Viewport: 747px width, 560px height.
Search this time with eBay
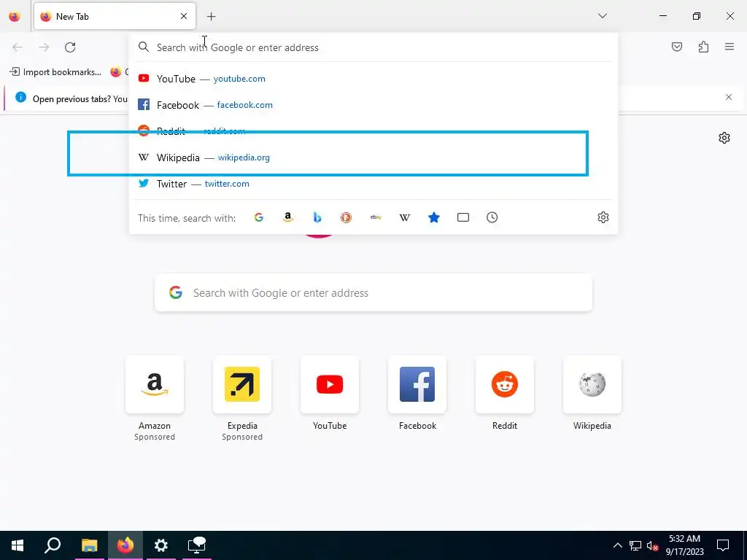tap(376, 217)
